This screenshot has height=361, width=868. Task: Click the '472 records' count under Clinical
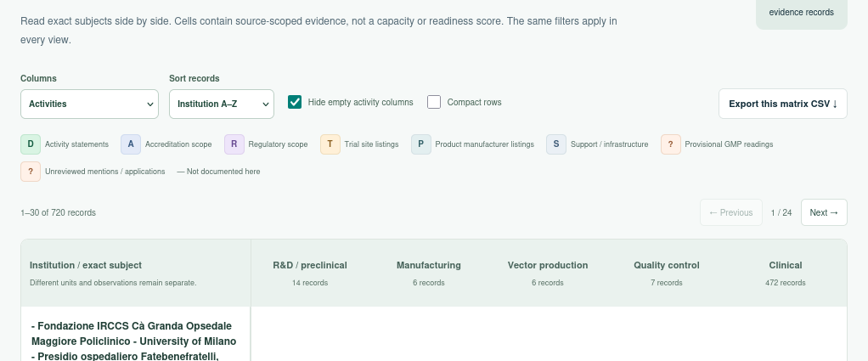785,283
